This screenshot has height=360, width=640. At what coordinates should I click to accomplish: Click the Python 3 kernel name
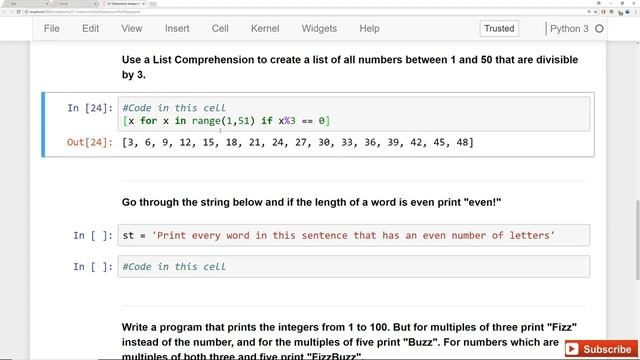tap(569, 29)
